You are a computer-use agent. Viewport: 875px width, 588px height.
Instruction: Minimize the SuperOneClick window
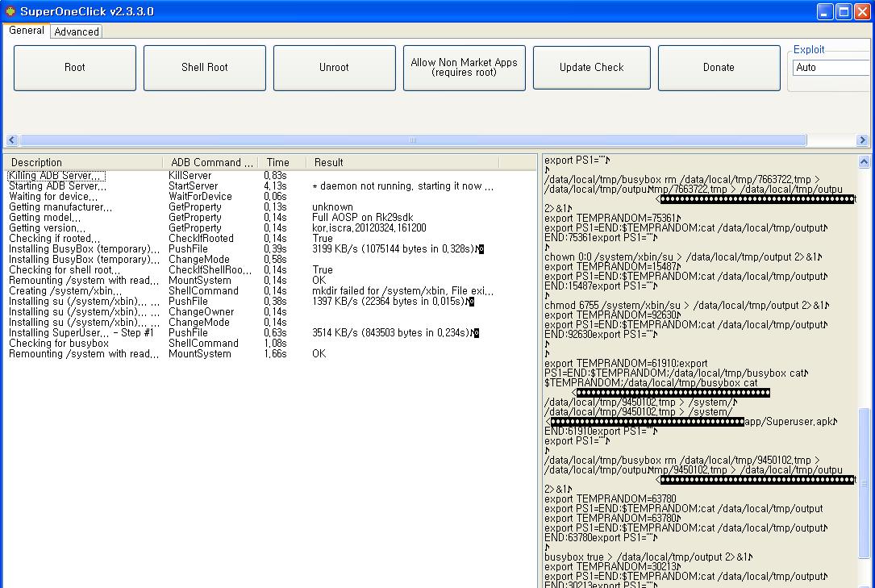coord(825,12)
